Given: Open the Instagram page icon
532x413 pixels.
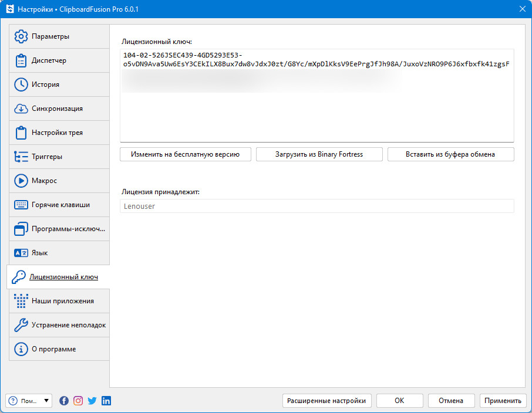Looking at the screenshot, I should 78,401.
